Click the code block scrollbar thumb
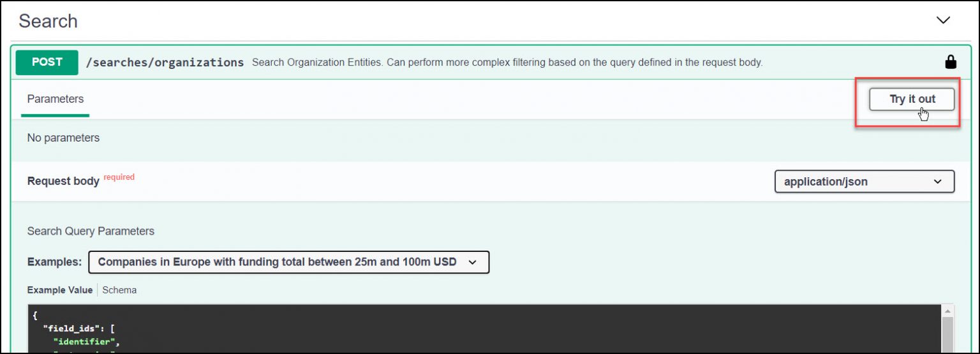Viewport: 980px width, 354px height. [947, 335]
